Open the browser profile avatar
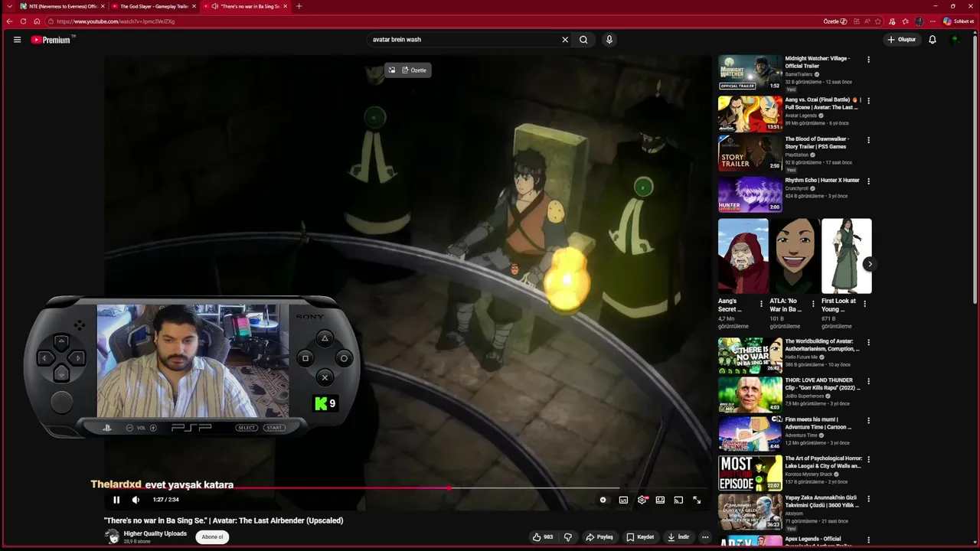The width and height of the screenshot is (980, 551). pyautogui.click(x=919, y=21)
